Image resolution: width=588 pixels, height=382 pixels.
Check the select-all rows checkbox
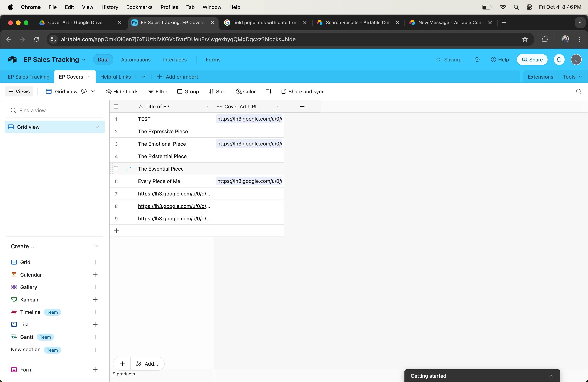point(116,107)
